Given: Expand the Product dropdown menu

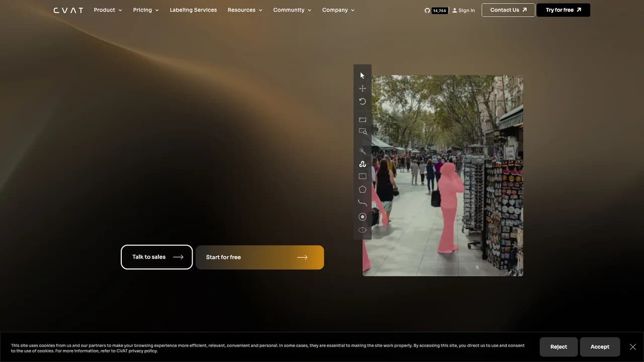Looking at the screenshot, I should 108,10.
